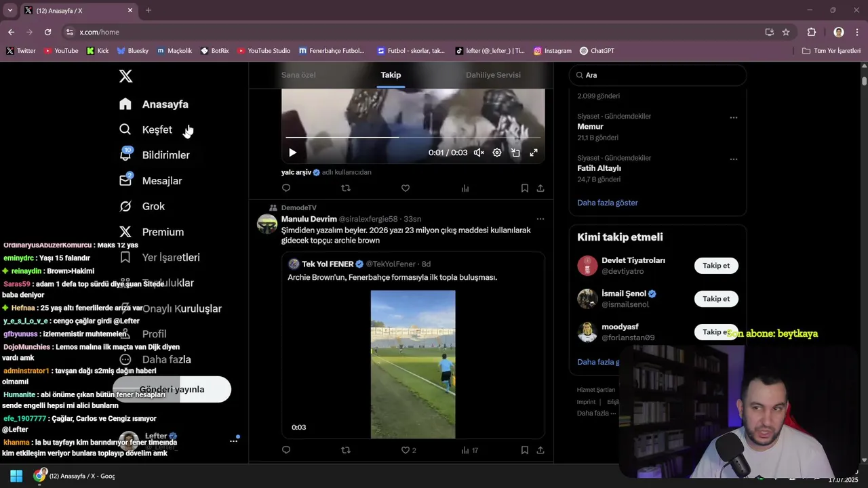The width and height of the screenshot is (868, 488).
Task: Share Manulu Devrim post
Action: point(540,450)
